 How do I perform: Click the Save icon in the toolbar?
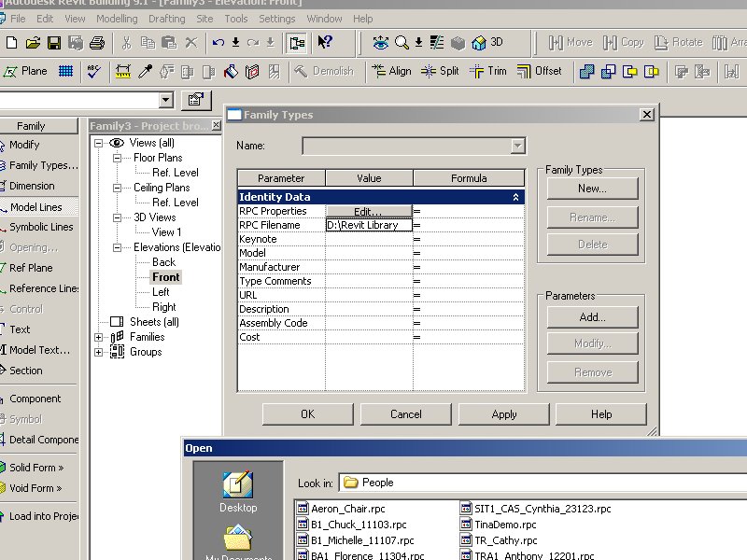click(x=54, y=43)
